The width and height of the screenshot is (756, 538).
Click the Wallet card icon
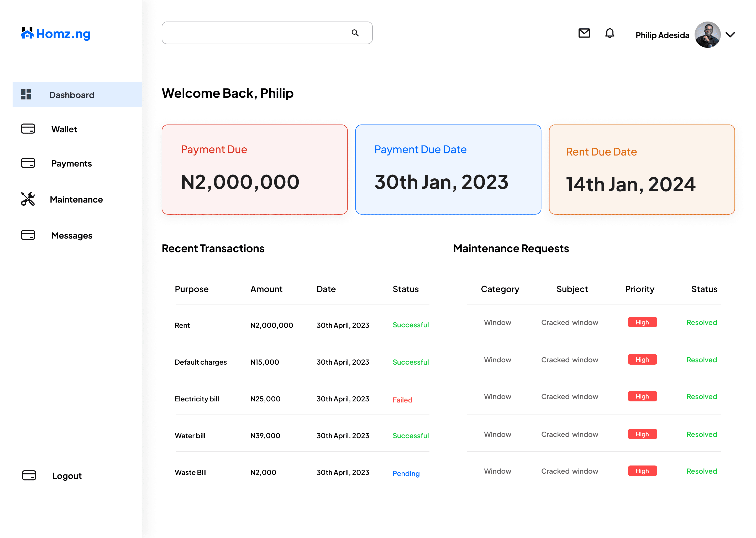[28, 129]
